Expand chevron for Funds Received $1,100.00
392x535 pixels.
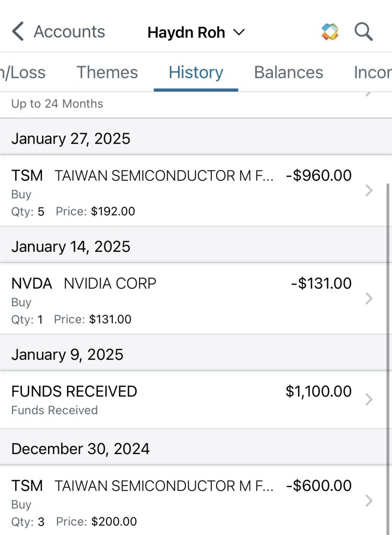369,400
